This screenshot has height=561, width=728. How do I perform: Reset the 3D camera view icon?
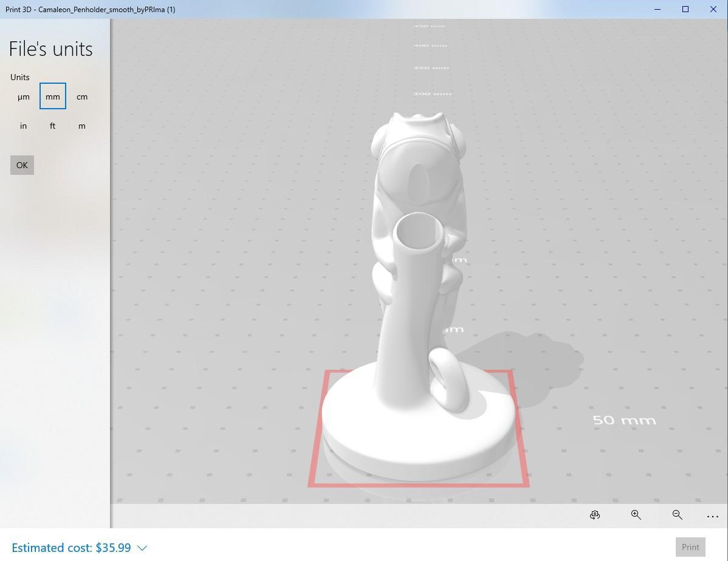pos(595,515)
